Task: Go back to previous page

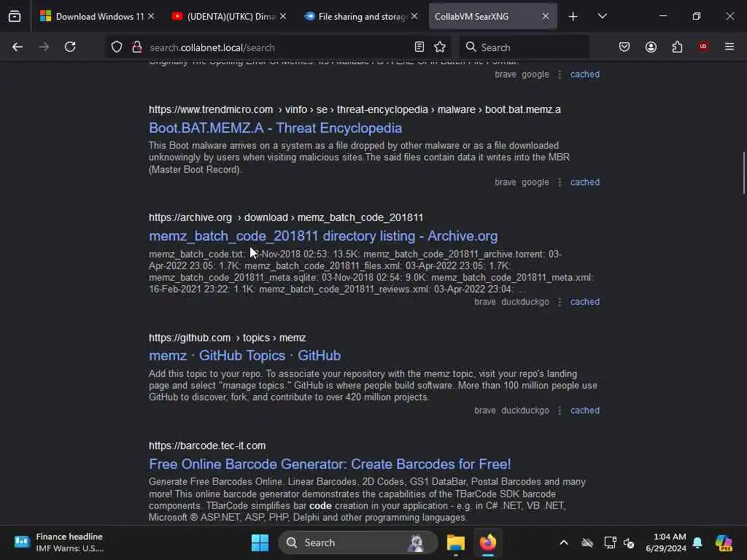Action: (x=18, y=47)
